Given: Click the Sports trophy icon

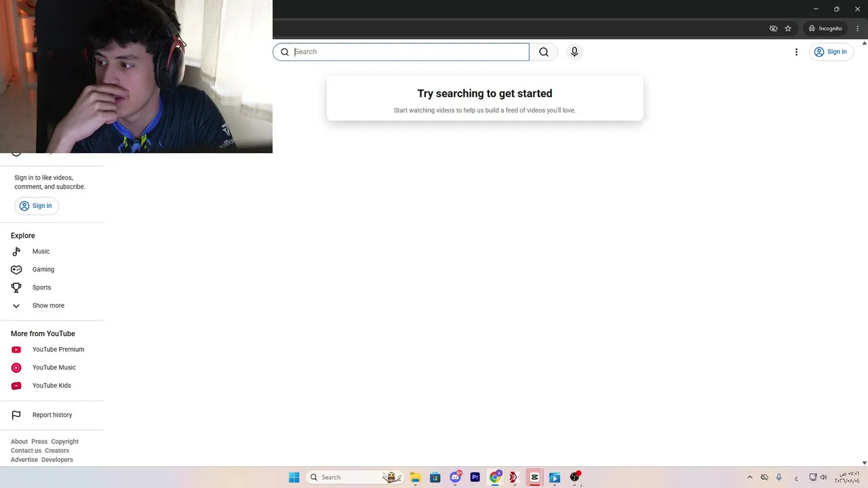Looking at the screenshot, I should click(x=16, y=287).
